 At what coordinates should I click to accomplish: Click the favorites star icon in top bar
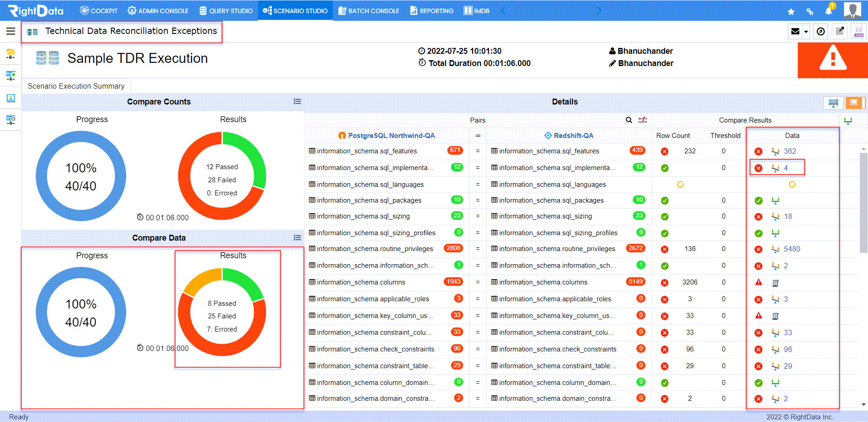(x=791, y=11)
